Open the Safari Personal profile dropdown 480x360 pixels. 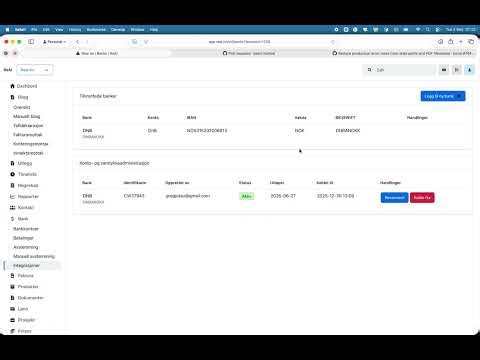(55, 42)
